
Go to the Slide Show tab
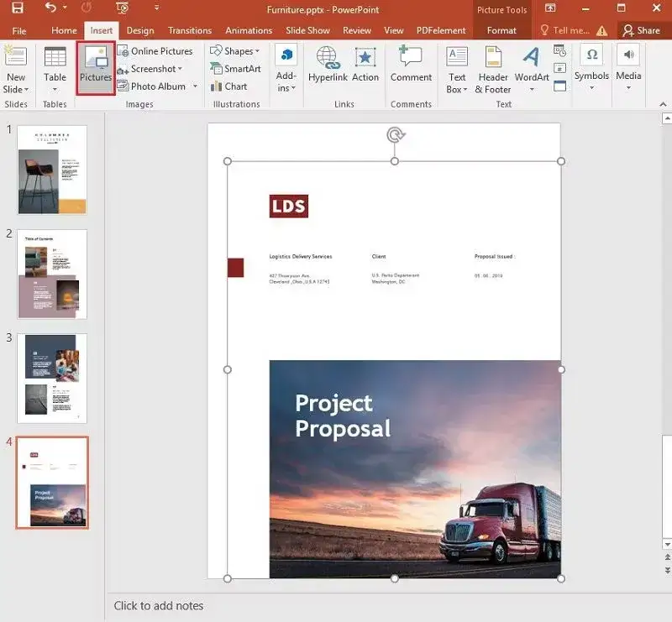click(307, 30)
